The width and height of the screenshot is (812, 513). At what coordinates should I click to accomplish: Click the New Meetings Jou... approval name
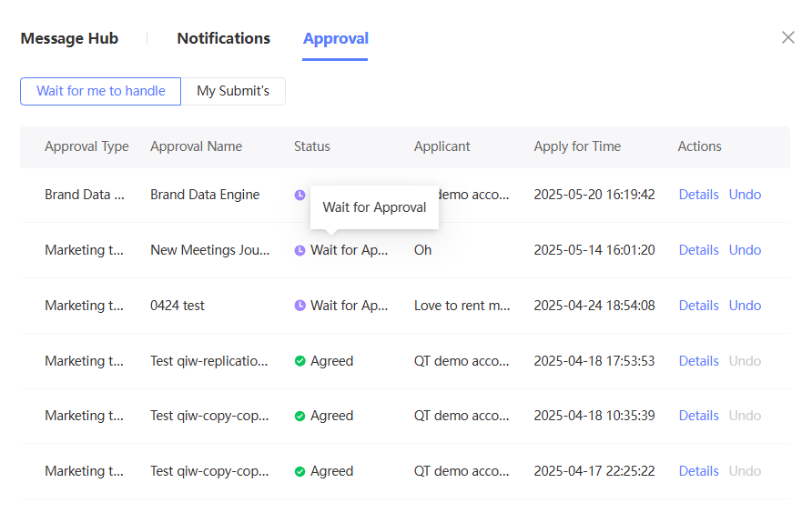209,250
